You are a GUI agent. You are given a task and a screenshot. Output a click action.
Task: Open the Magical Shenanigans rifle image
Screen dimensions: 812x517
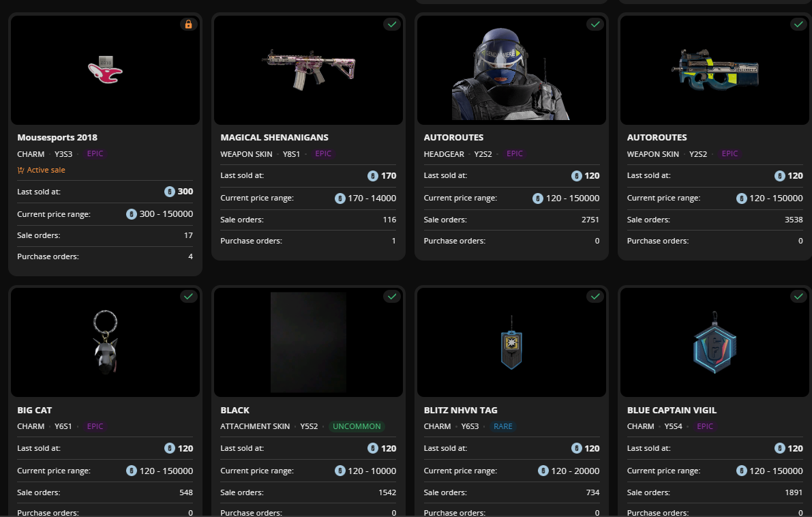tap(308, 70)
